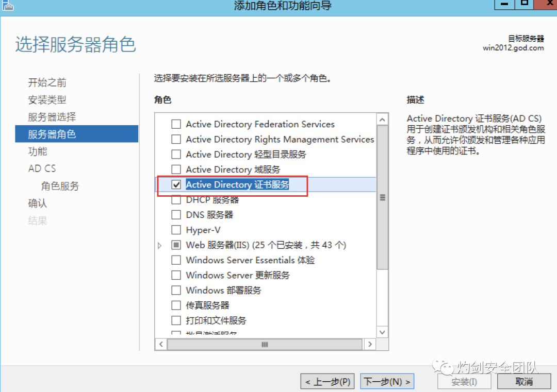Check the 传真服务器 role

point(176,305)
